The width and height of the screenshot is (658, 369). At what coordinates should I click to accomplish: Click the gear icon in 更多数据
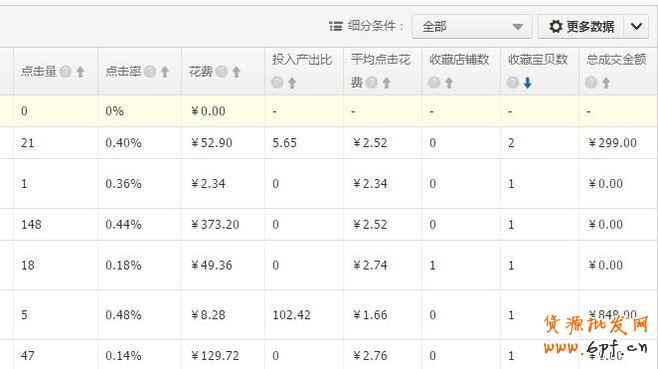556,26
